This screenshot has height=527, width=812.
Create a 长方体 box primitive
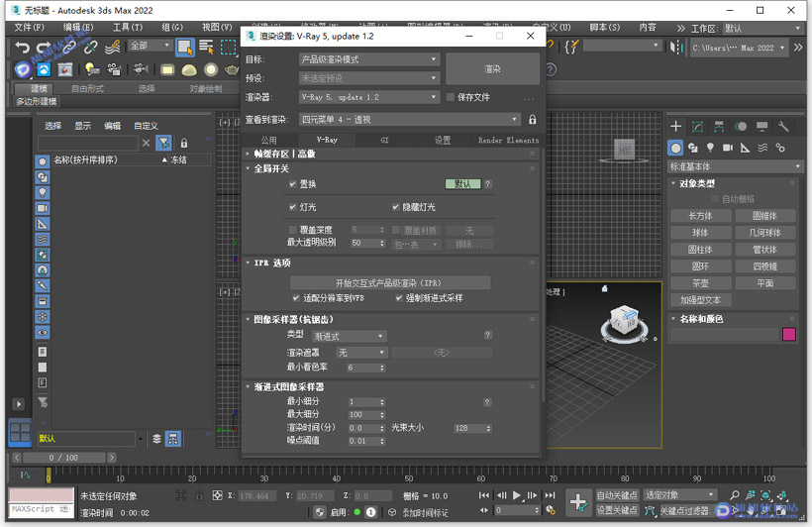700,216
